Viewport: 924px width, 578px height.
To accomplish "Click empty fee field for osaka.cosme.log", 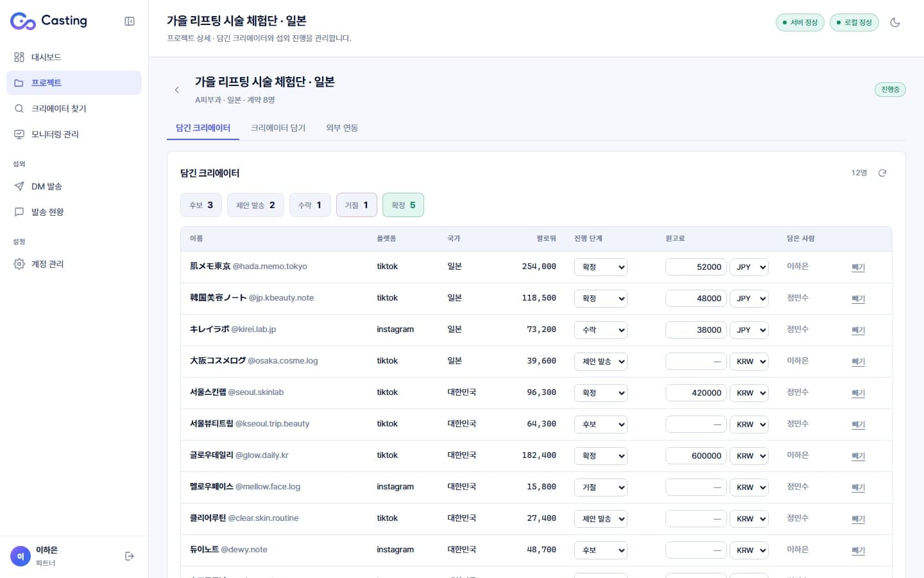I will coord(696,362).
